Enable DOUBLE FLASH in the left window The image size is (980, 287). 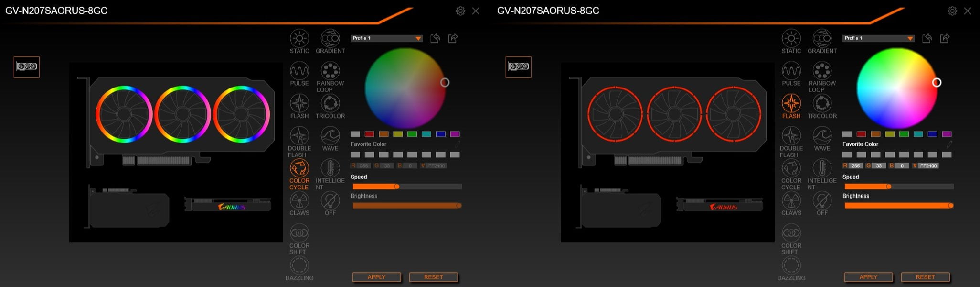click(299, 136)
